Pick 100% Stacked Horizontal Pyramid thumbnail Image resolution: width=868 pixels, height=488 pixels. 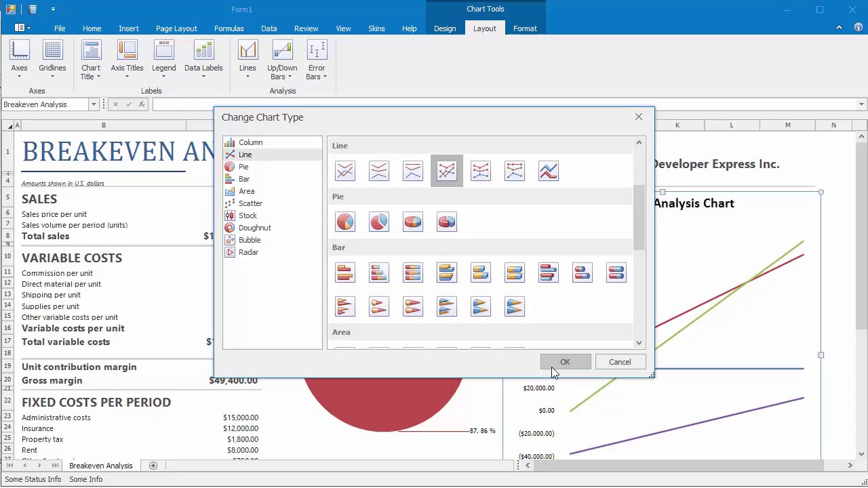click(x=515, y=306)
